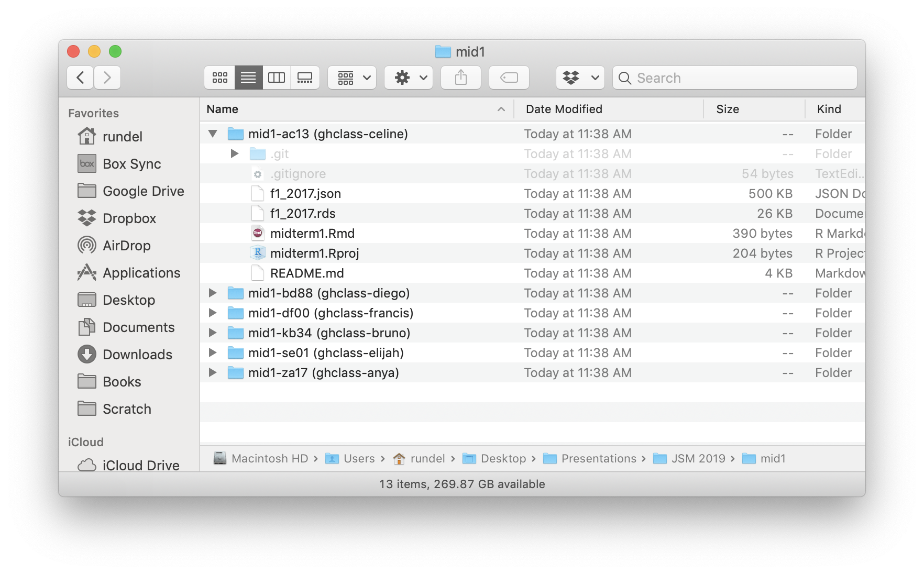This screenshot has height=574, width=924.
Task: Sort by the Kind column header
Action: click(x=835, y=109)
